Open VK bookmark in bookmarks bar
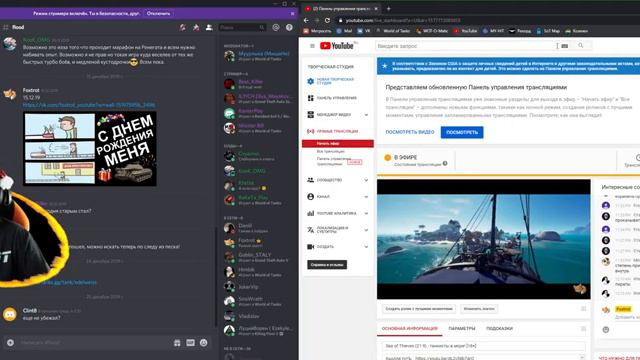640x360 pixels. [x=364, y=31]
